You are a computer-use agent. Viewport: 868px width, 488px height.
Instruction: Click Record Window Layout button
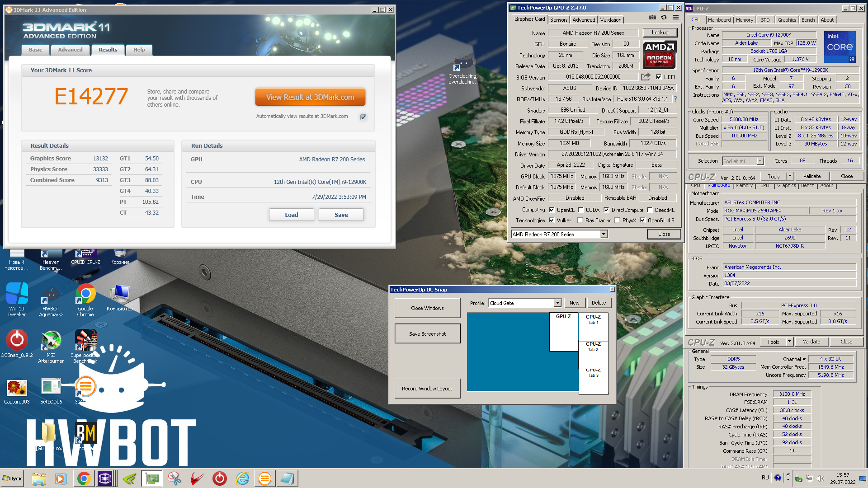(x=427, y=389)
